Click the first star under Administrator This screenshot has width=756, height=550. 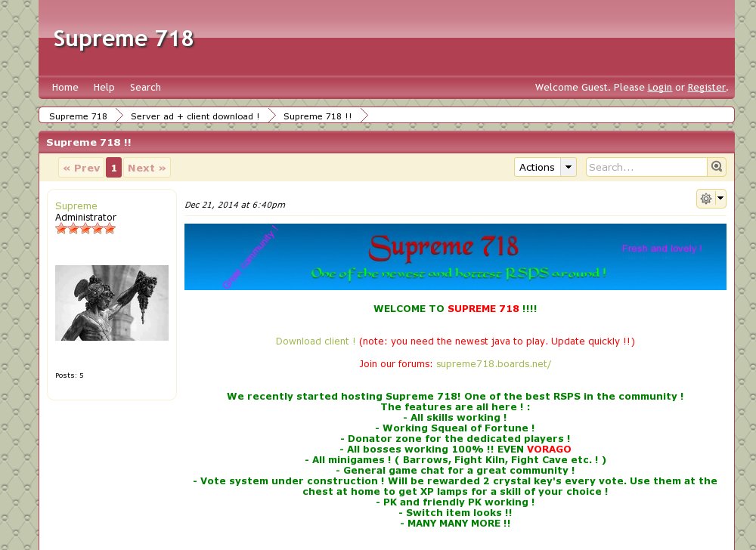pos(61,228)
